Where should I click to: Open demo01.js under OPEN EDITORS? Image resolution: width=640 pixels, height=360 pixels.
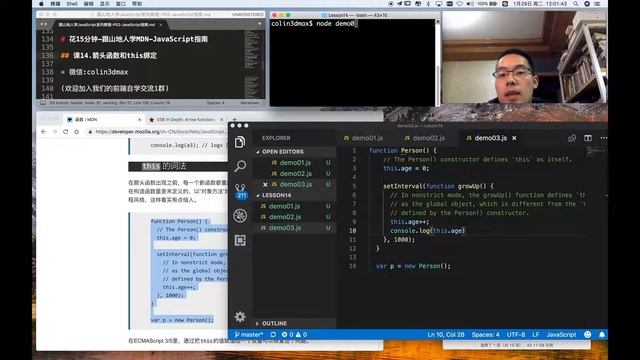[x=295, y=162]
